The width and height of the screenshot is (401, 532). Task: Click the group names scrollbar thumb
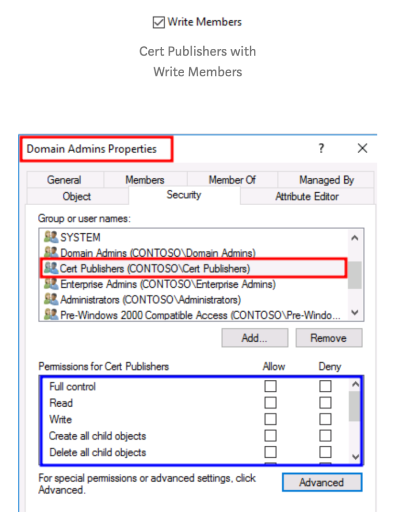(x=354, y=275)
